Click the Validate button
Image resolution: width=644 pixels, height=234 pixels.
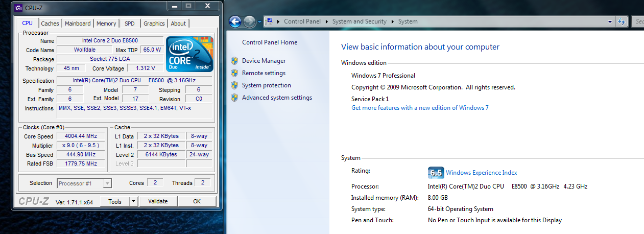pyautogui.click(x=158, y=201)
